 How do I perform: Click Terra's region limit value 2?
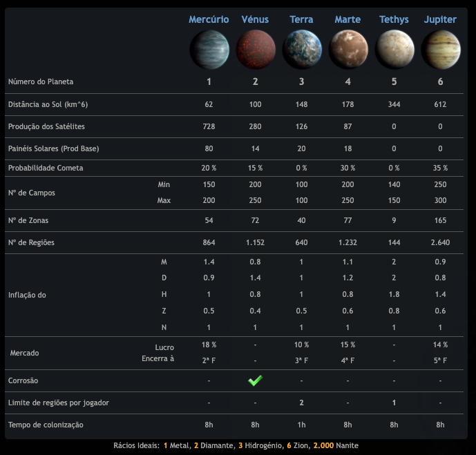[301, 403]
